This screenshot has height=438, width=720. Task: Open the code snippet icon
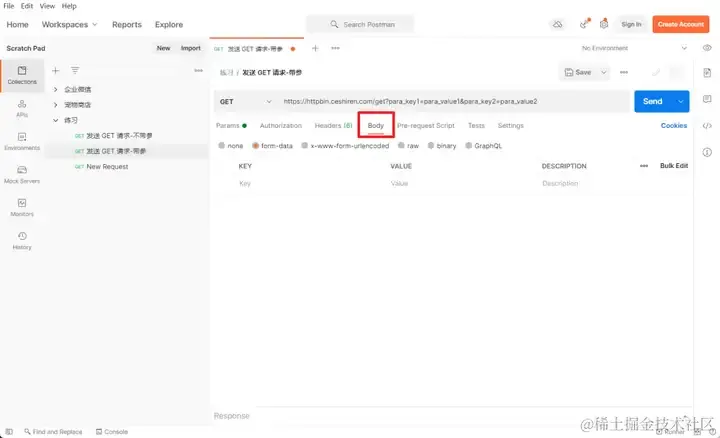pos(707,126)
